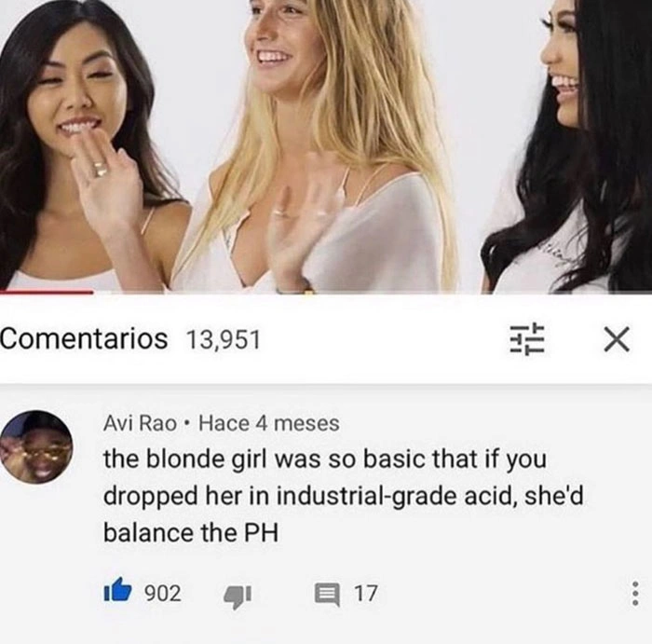The width and height of the screenshot is (652, 644).
Task: Open Avi Rao's profile picture
Action: point(36,446)
